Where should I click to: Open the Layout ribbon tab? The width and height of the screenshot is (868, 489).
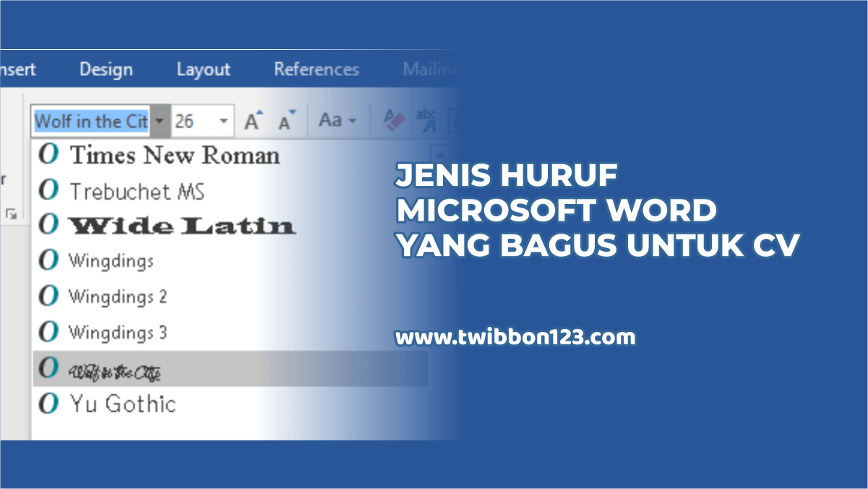point(203,69)
